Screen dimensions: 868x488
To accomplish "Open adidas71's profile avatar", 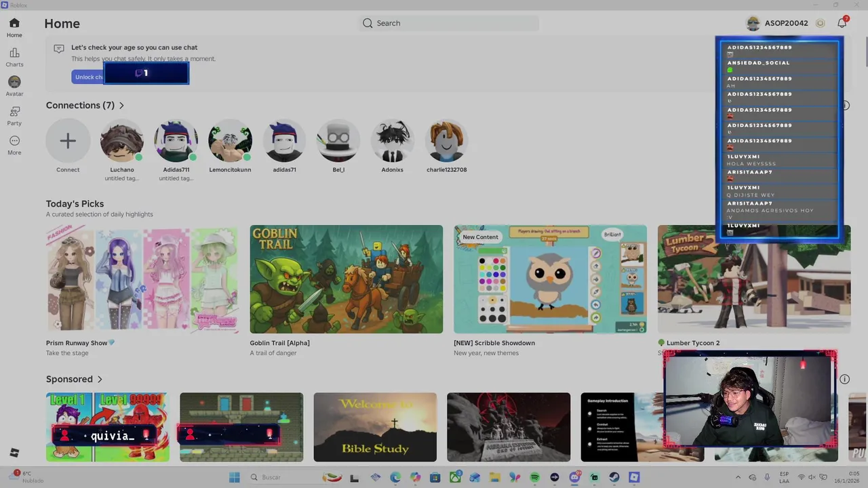I will coord(284,141).
